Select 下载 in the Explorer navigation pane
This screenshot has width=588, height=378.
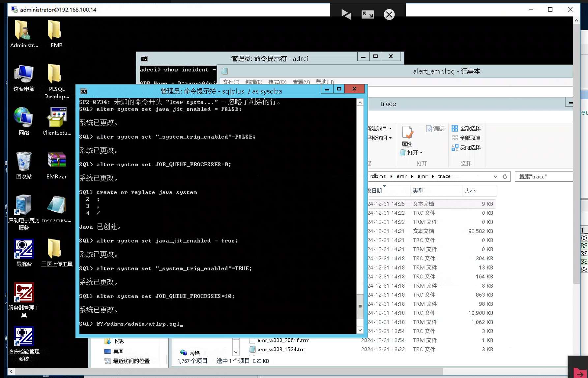[114, 341]
